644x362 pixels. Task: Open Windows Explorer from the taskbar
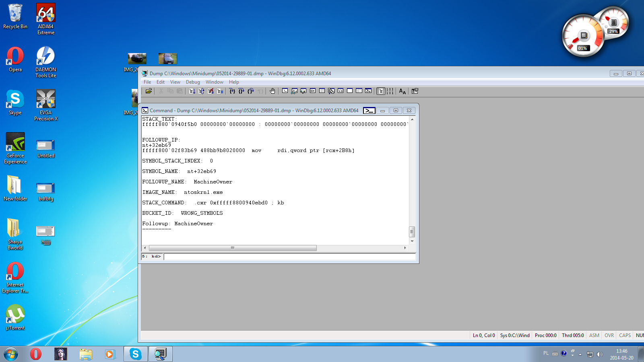(86, 354)
